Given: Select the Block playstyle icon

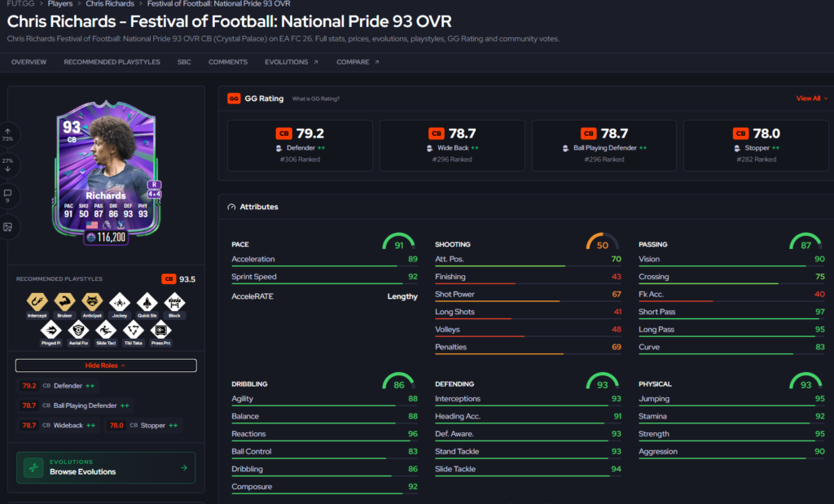Looking at the screenshot, I should pos(174,302).
